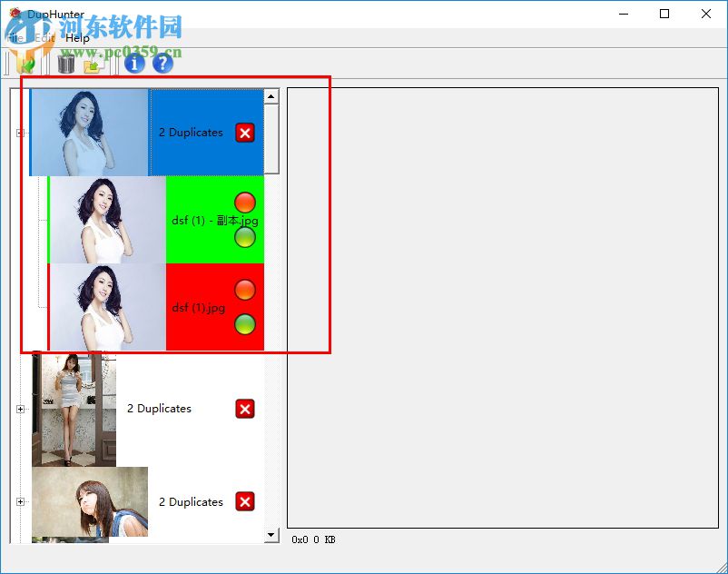Click the scrollbar down arrow in the results list
The height and width of the screenshot is (574, 728).
(271, 535)
